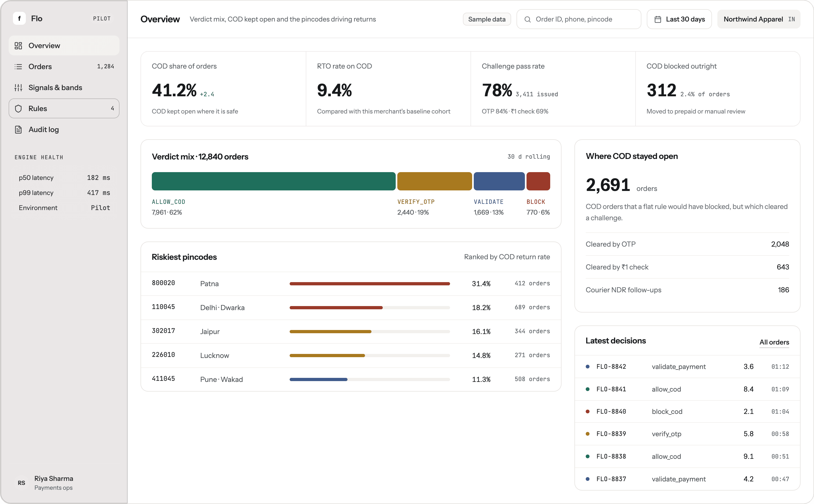Click the Overview grid icon in sidebar

pyautogui.click(x=18, y=46)
